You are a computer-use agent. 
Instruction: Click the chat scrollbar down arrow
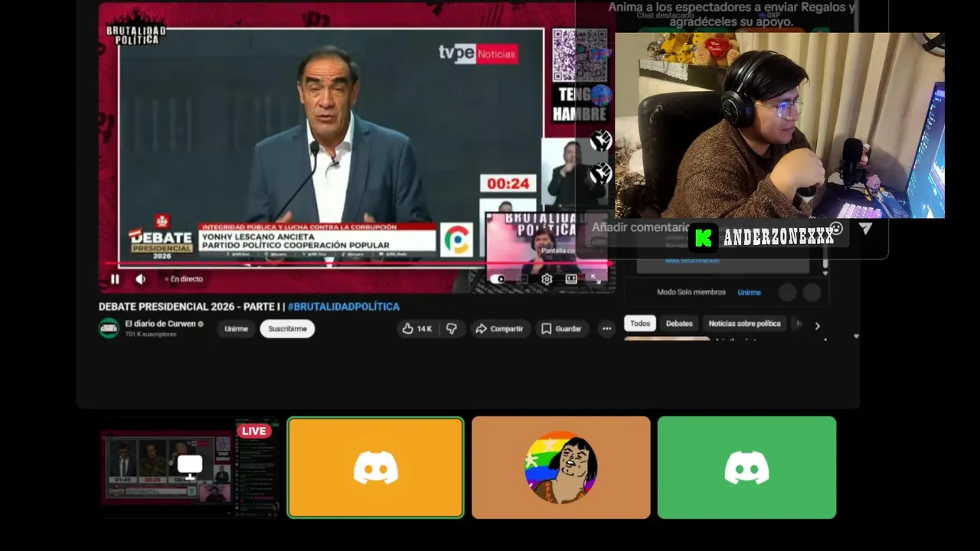(825, 272)
